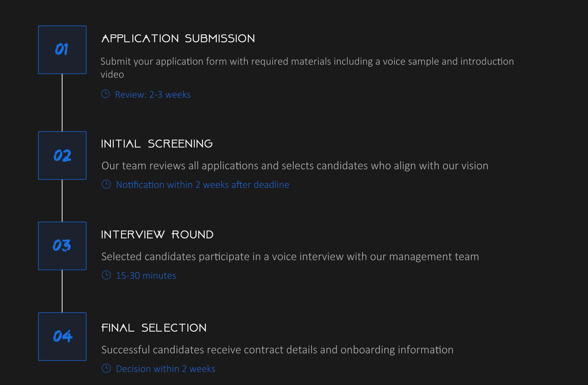The width and height of the screenshot is (588, 385).
Task: Click the Final Selection heading
Action: click(154, 328)
